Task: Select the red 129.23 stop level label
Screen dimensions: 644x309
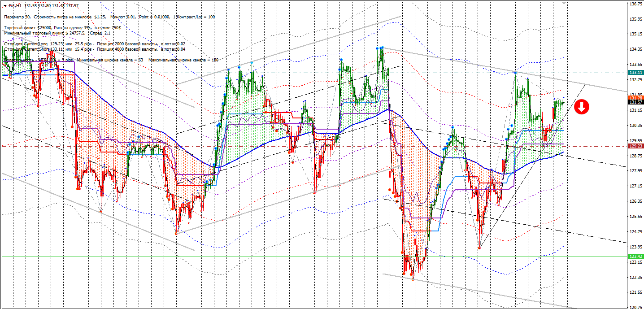Action: pyautogui.click(x=635, y=146)
